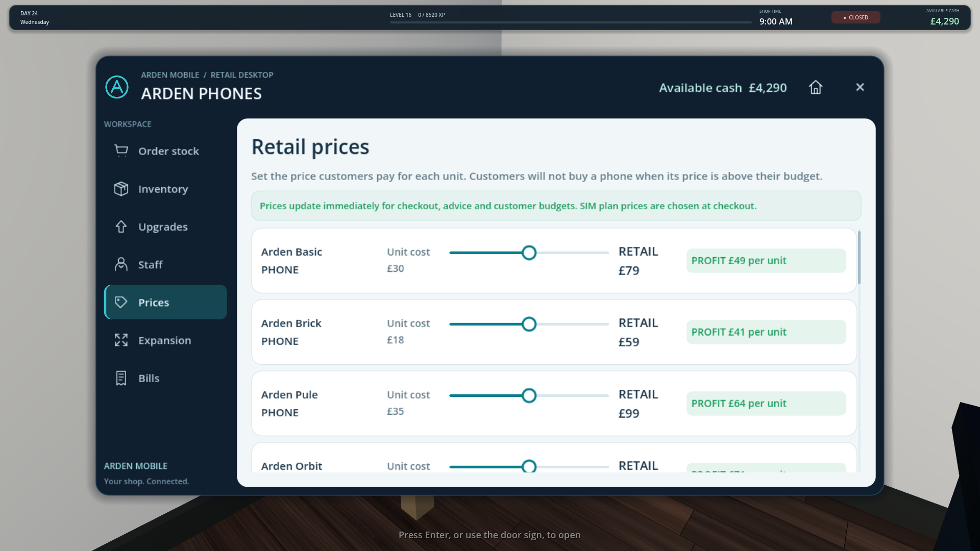980x551 pixels.
Task: Adjust the Arden Brick price slider handle
Action: coord(529,324)
